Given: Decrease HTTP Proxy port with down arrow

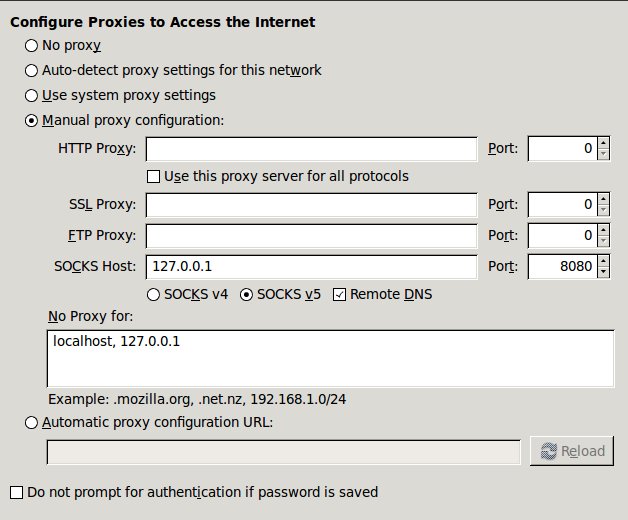Looking at the screenshot, I should coord(603,155).
